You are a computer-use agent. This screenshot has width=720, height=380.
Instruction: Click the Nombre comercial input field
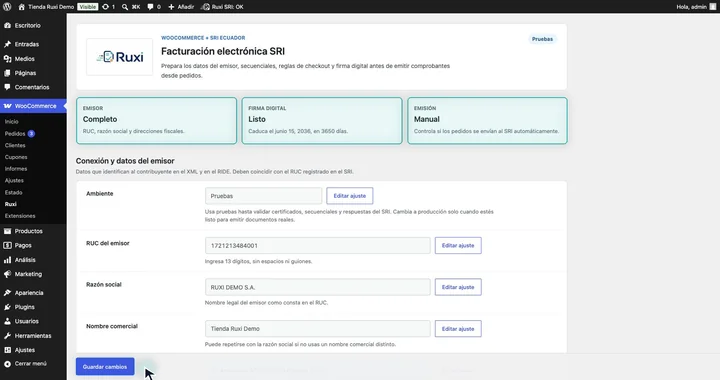point(317,329)
